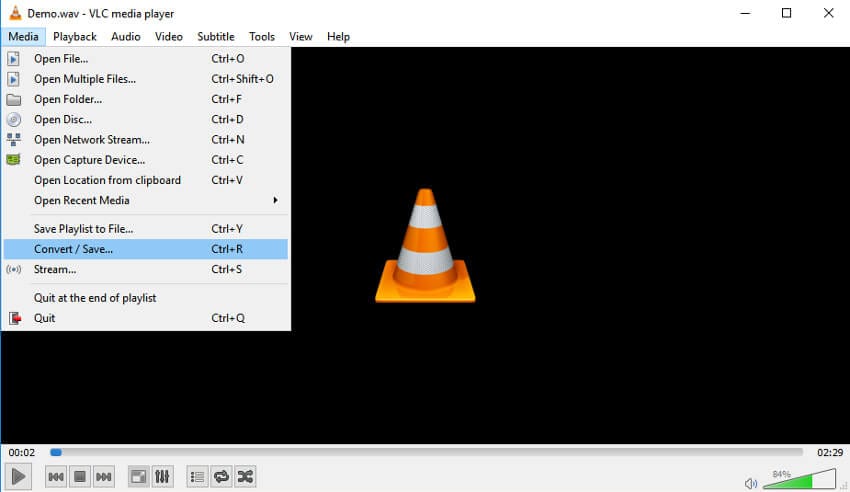Viewport: 850px width, 492px height.
Task: Open the Help menu
Action: coord(338,36)
